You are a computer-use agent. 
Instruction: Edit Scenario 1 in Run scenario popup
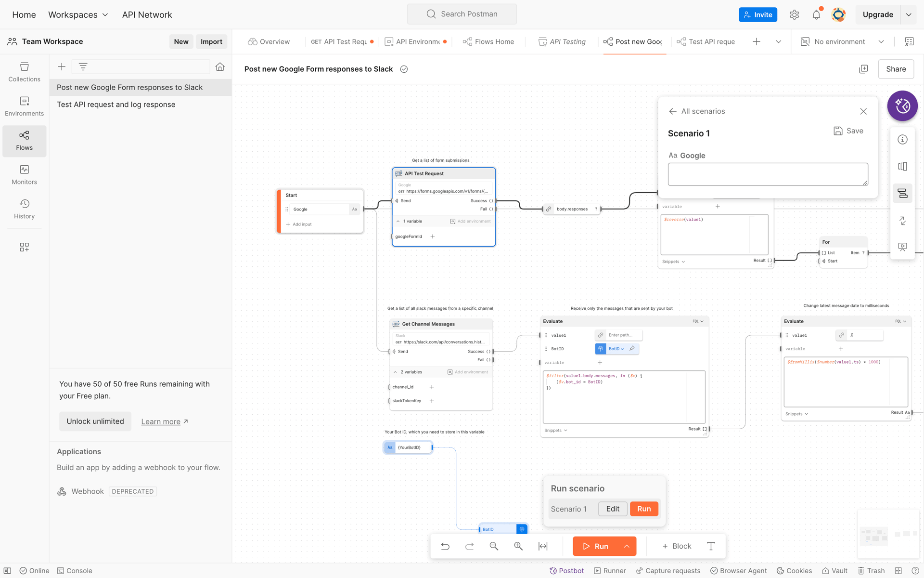click(613, 509)
